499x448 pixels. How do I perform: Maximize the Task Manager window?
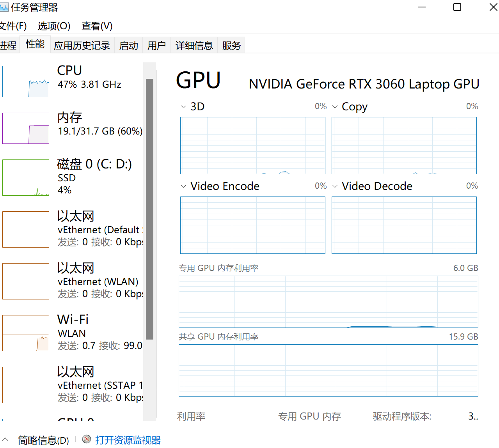457,7
